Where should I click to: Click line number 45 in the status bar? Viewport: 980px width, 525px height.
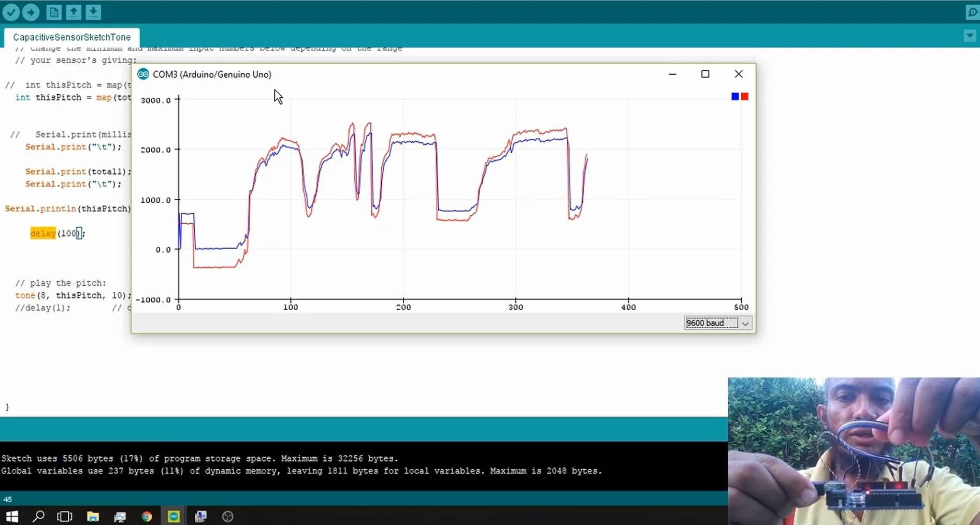pos(9,499)
